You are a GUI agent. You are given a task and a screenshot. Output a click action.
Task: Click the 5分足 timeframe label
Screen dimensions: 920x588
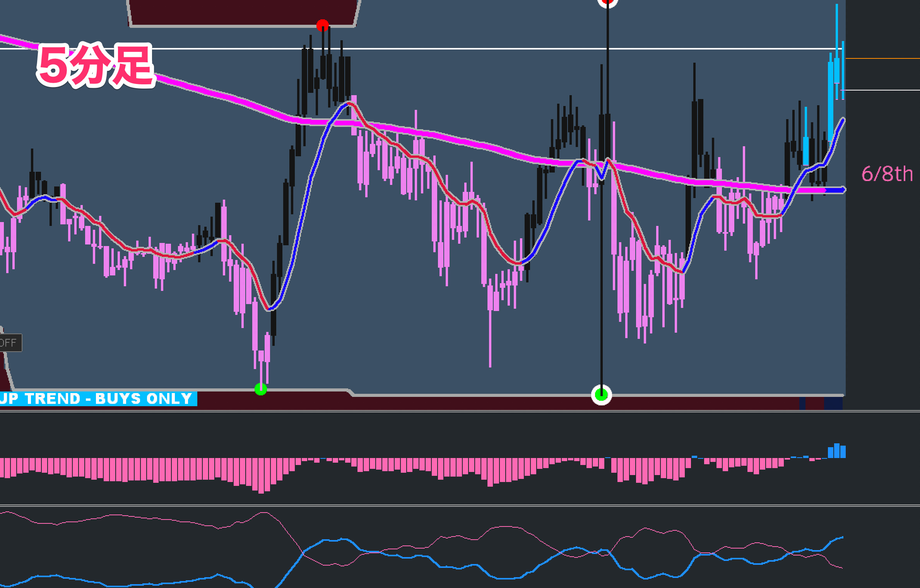pos(95,66)
